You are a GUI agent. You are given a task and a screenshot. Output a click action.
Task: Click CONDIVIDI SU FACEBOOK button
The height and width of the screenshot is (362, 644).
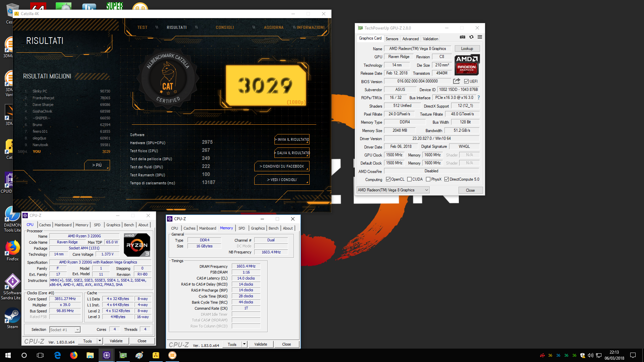[x=282, y=166]
